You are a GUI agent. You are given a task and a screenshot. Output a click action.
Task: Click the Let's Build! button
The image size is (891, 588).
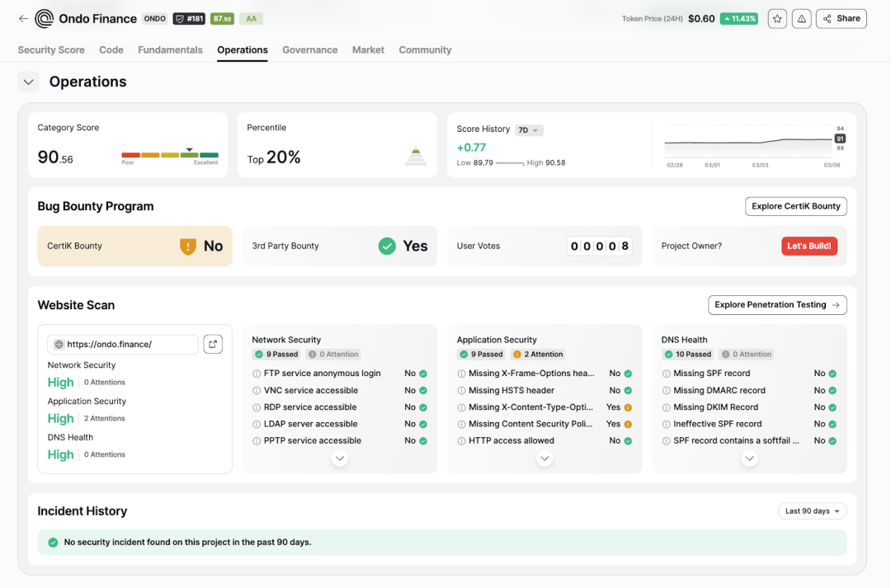coord(809,246)
